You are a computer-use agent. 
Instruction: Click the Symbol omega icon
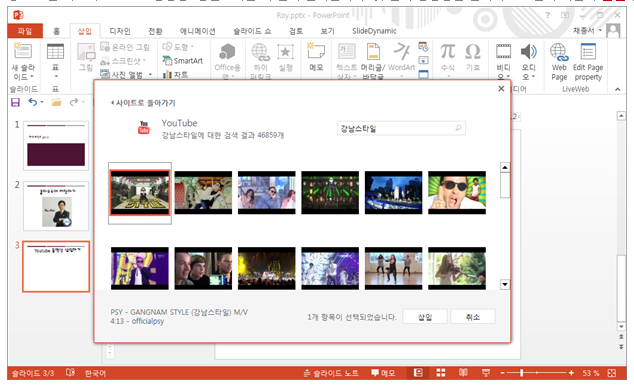pos(473,52)
